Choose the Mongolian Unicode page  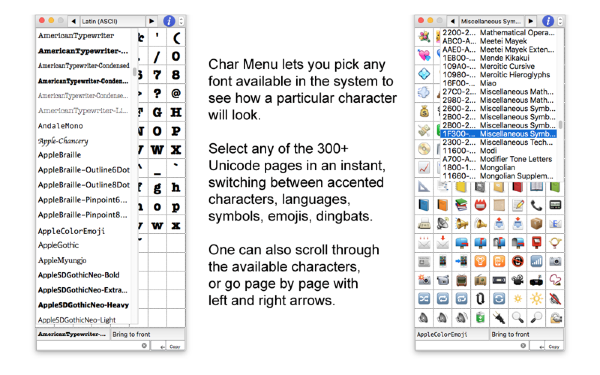click(x=499, y=167)
